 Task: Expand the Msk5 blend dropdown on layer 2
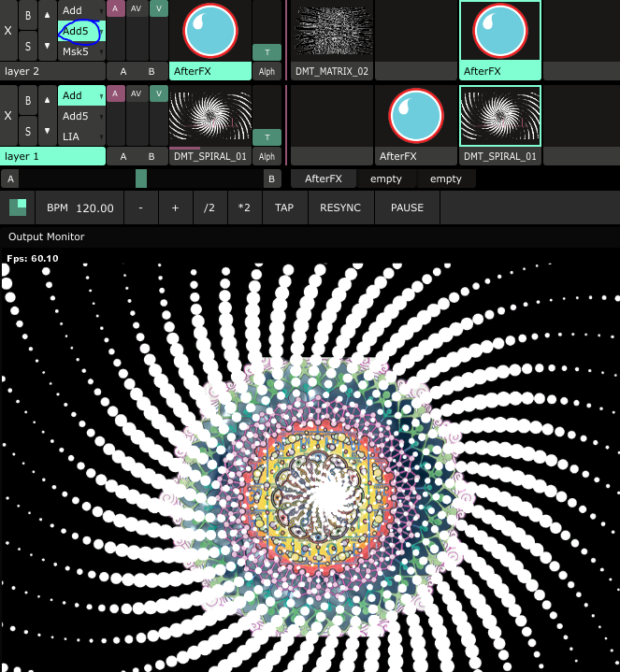tap(81, 52)
